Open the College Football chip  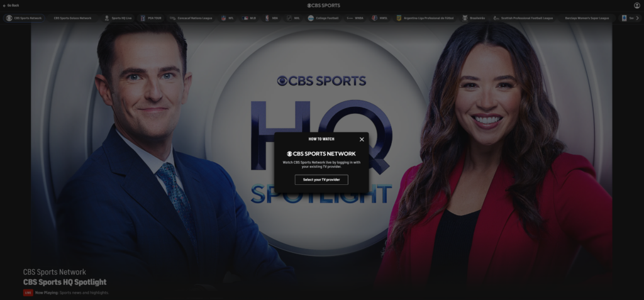(x=324, y=18)
